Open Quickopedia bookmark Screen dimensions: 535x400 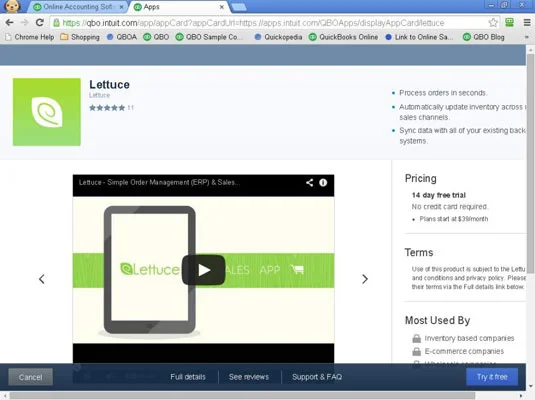278,37
